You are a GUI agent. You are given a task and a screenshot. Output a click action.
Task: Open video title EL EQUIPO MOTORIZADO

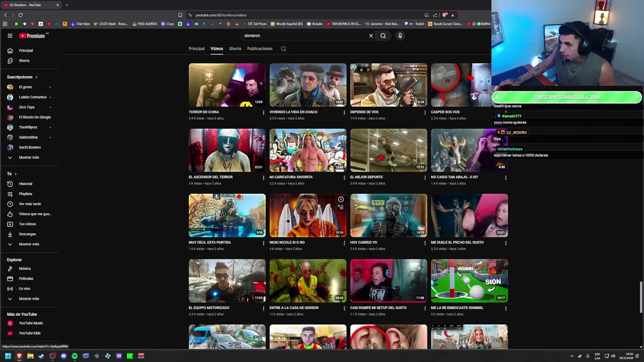coord(209,308)
